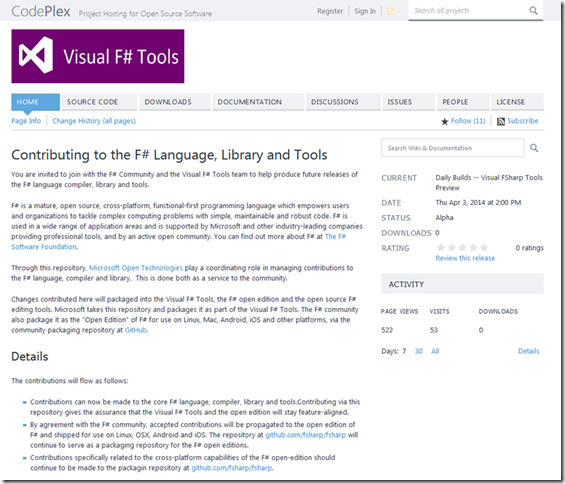
Task: Rate release with first star
Action: (x=441, y=247)
